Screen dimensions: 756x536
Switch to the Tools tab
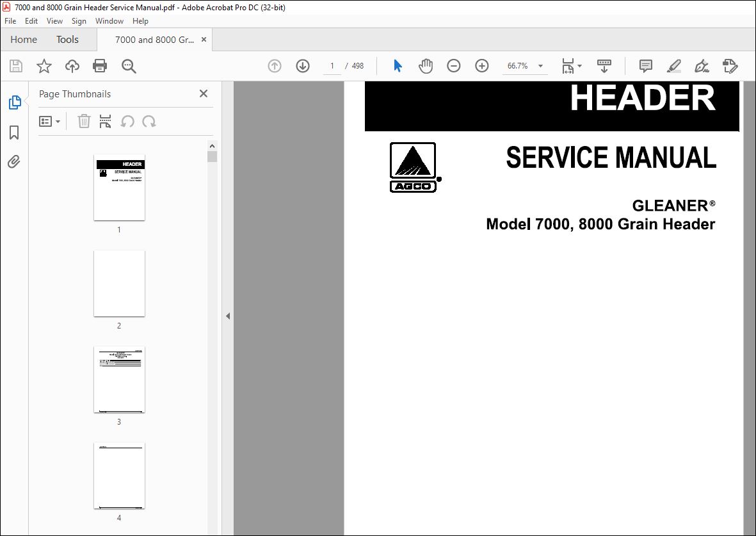pos(67,40)
